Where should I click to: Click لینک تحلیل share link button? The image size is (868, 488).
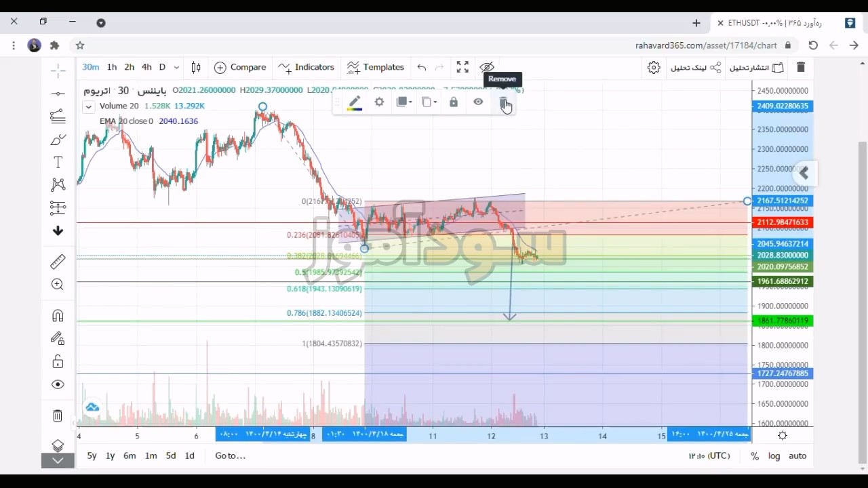click(x=696, y=67)
